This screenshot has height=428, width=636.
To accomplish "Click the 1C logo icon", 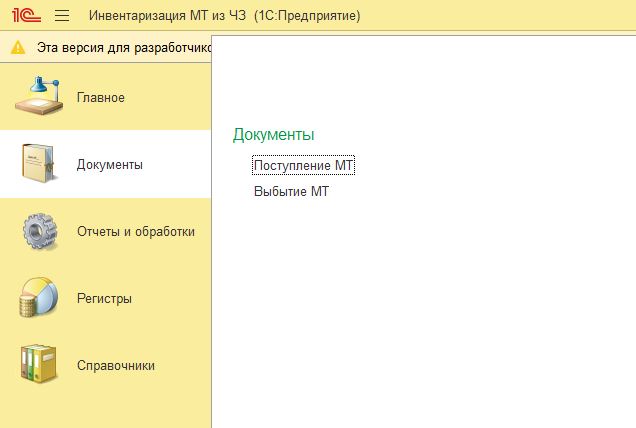I will [x=26, y=15].
